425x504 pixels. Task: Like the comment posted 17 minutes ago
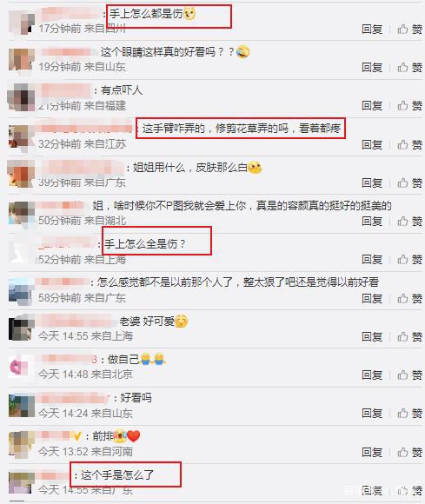409,30
